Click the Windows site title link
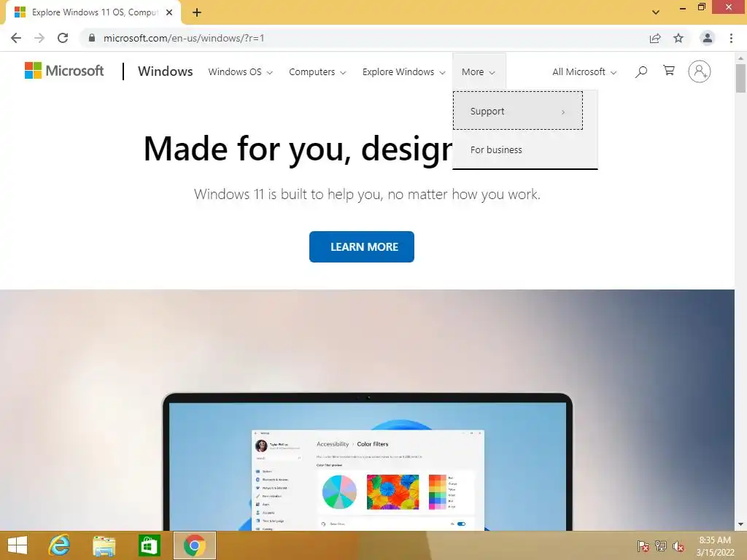This screenshot has width=747, height=560. coord(166,71)
